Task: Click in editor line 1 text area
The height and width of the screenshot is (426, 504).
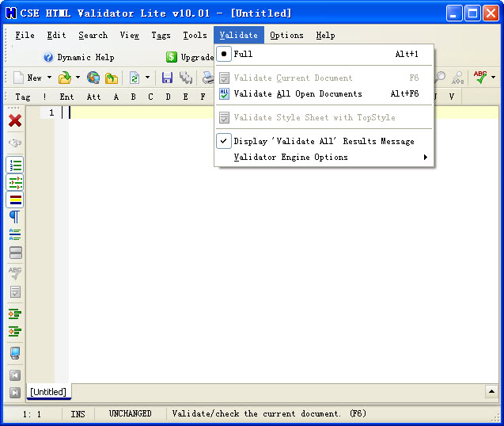Action: pos(283,112)
